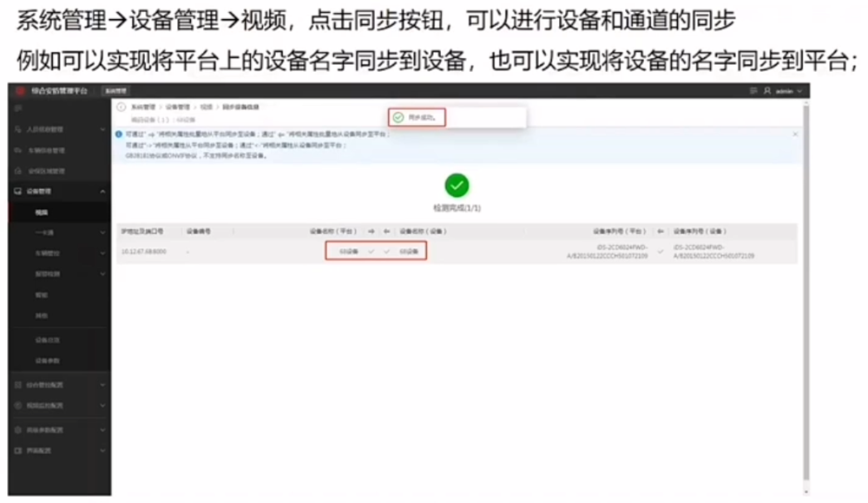This screenshot has width=868, height=503.
Task: Click the checkmark between serial numbers
Action: 660,251
